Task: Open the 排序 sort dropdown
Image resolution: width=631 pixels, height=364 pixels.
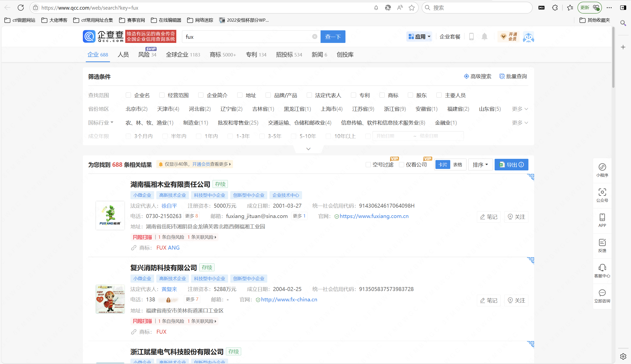Action: coord(480,164)
